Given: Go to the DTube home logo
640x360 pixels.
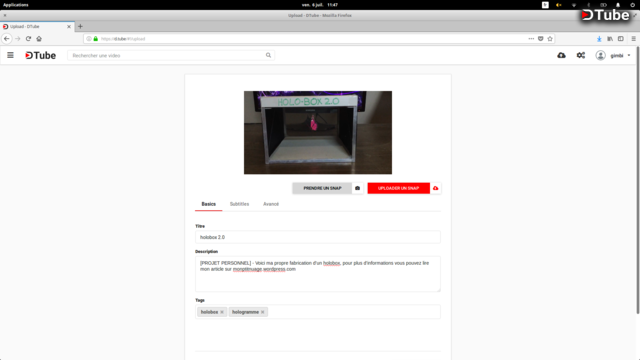Looking at the screenshot, I should point(40,56).
